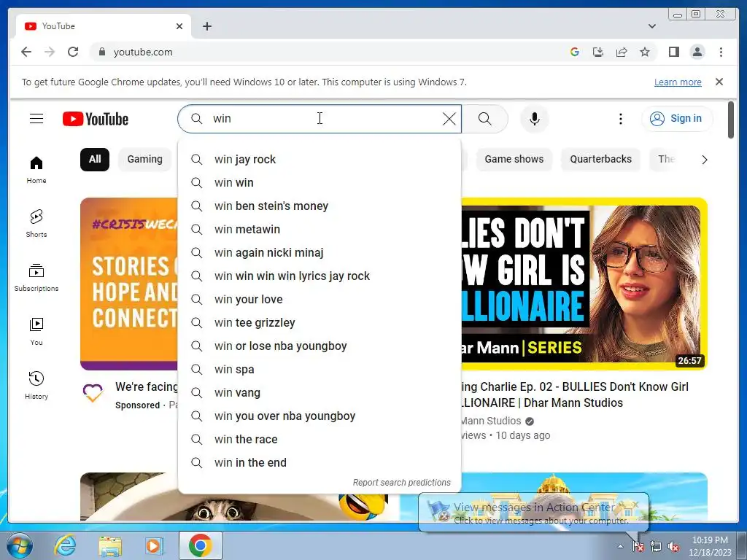Open You section in the sidebar

click(36, 332)
